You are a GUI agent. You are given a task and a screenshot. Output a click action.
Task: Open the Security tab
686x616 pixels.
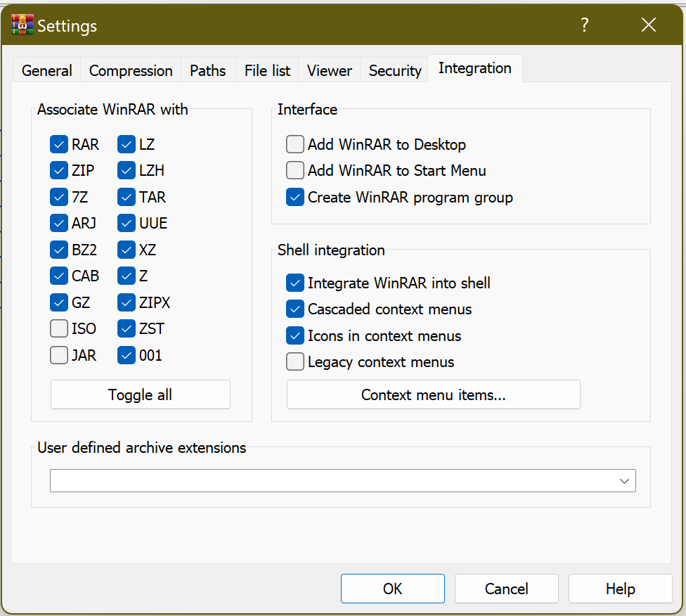(x=394, y=71)
